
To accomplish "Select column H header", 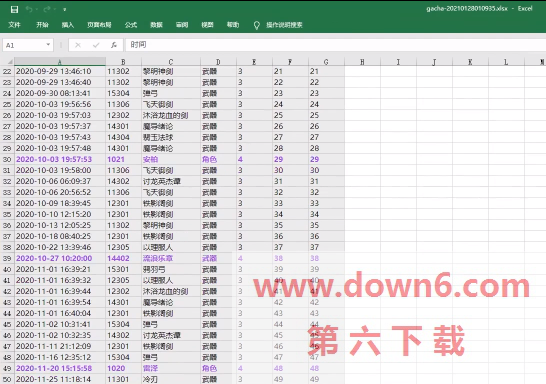I will 362,62.
